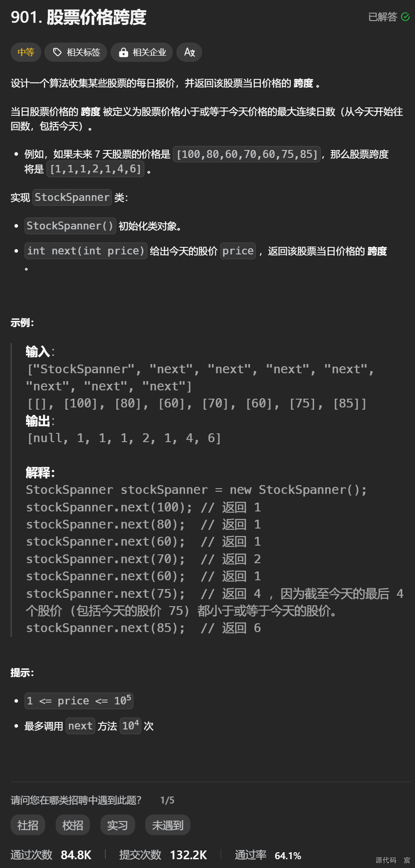Image resolution: width=415 pixels, height=868 pixels.
Task: Click the 通过率 64.1% stat
Action: coord(269,854)
